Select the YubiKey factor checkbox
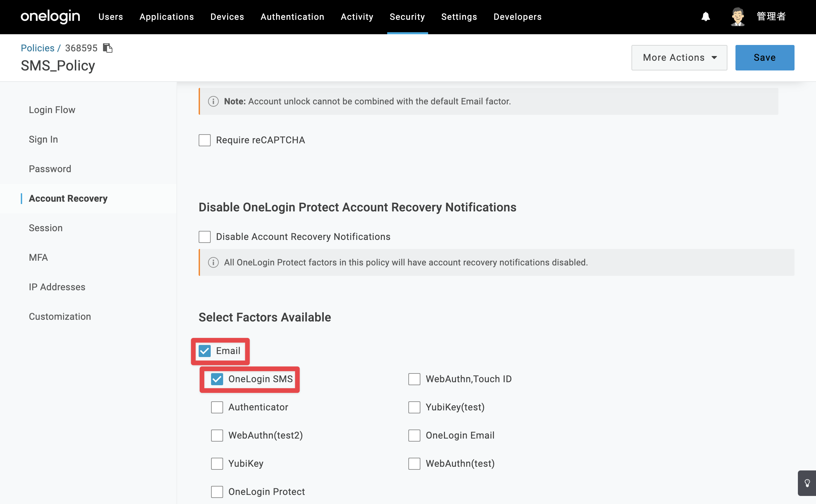Image resolution: width=816 pixels, height=504 pixels. point(217,464)
